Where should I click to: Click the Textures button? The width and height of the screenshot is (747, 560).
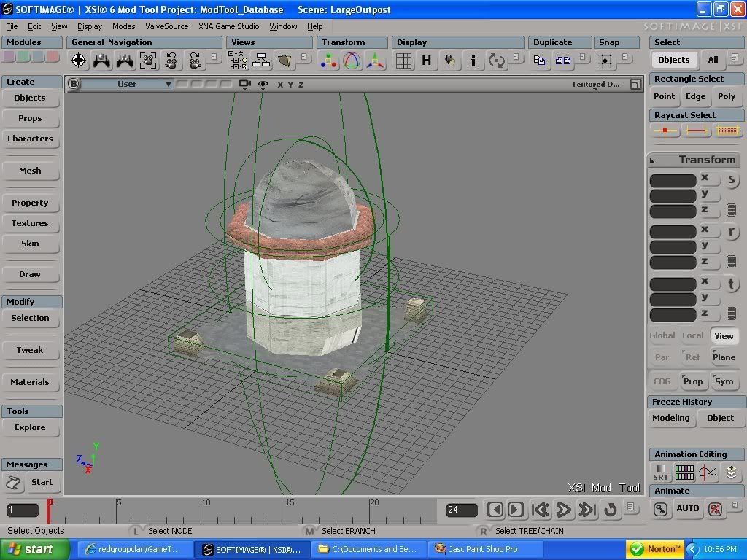(30, 223)
